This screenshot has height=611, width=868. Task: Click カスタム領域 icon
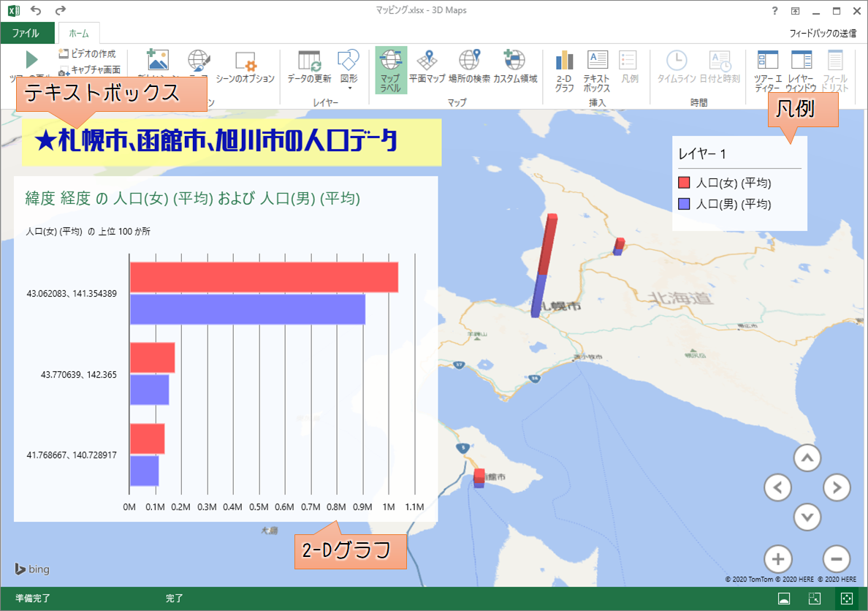[x=515, y=67]
